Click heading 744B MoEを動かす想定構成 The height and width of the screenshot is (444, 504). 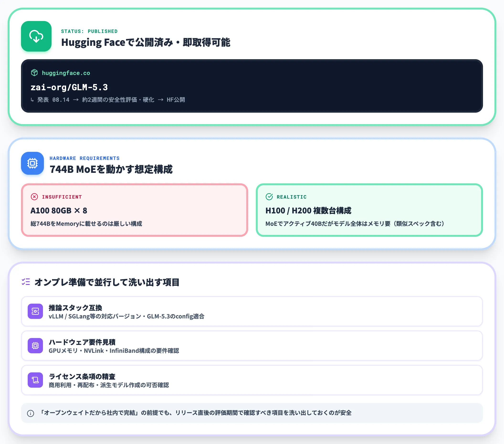point(111,169)
